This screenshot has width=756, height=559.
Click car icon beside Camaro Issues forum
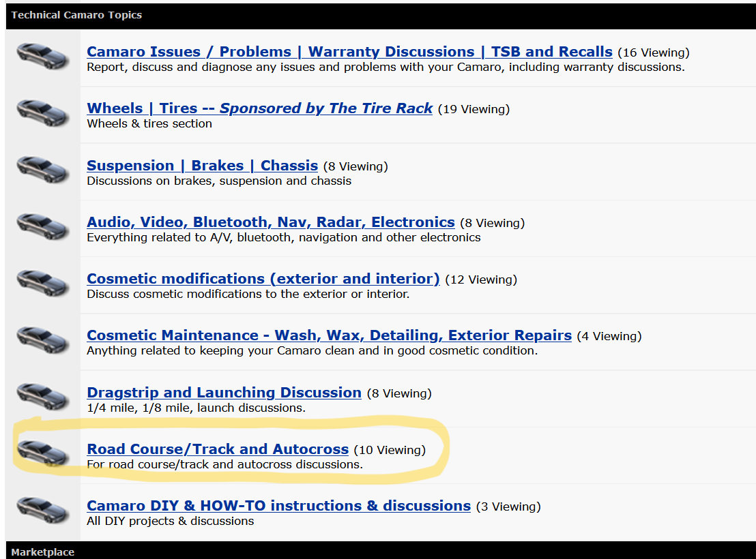point(42,56)
